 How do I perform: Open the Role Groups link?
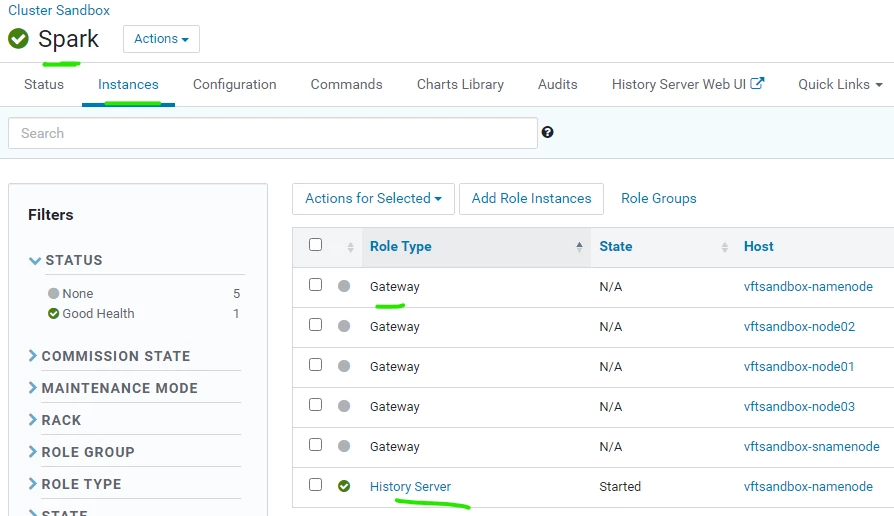point(659,198)
